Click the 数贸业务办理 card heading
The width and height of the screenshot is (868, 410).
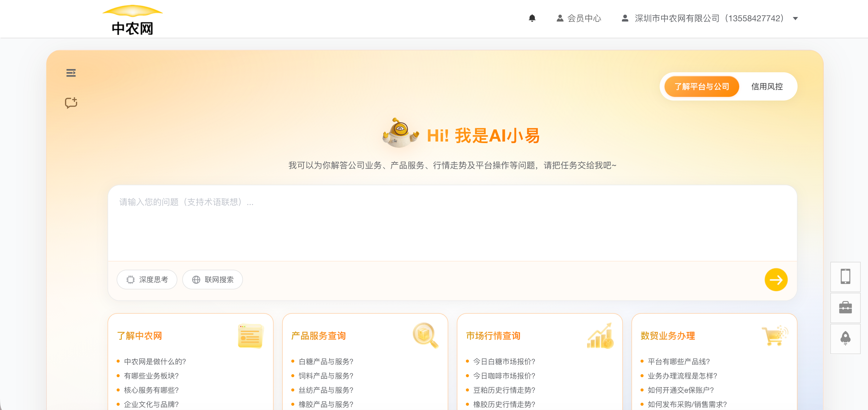click(668, 336)
